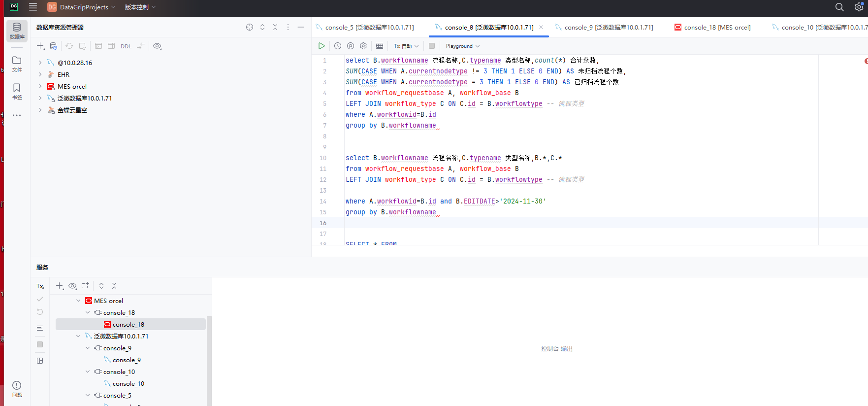The image size is (868, 406).
Task: Switch to the console_10 editor tab
Action: (x=819, y=27)
